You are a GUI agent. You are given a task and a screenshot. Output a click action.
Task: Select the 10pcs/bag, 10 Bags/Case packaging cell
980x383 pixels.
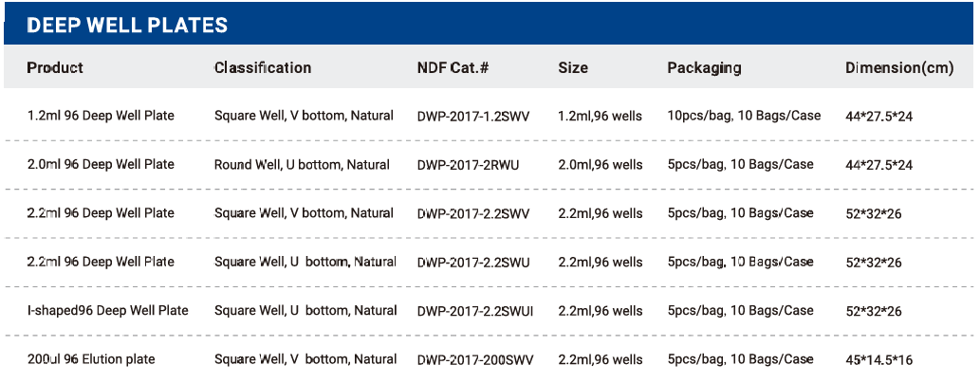(x=744, y=116)
